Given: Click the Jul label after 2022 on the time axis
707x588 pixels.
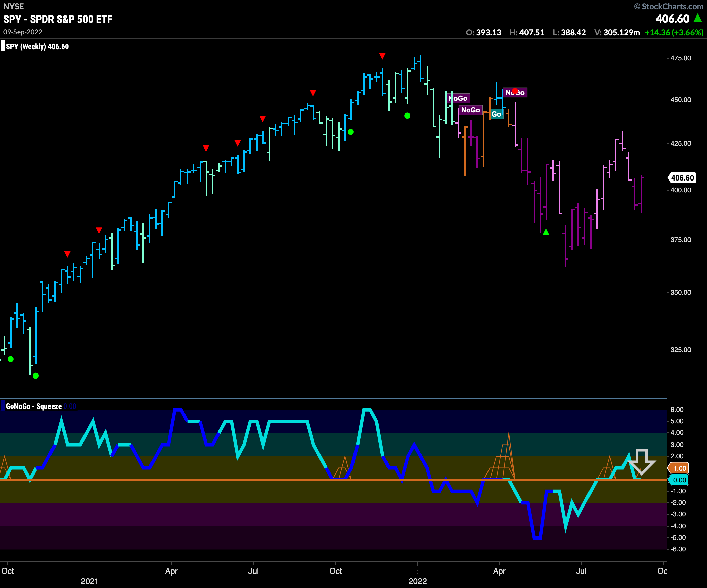Looking at the screenshot, I should [581, 571].
